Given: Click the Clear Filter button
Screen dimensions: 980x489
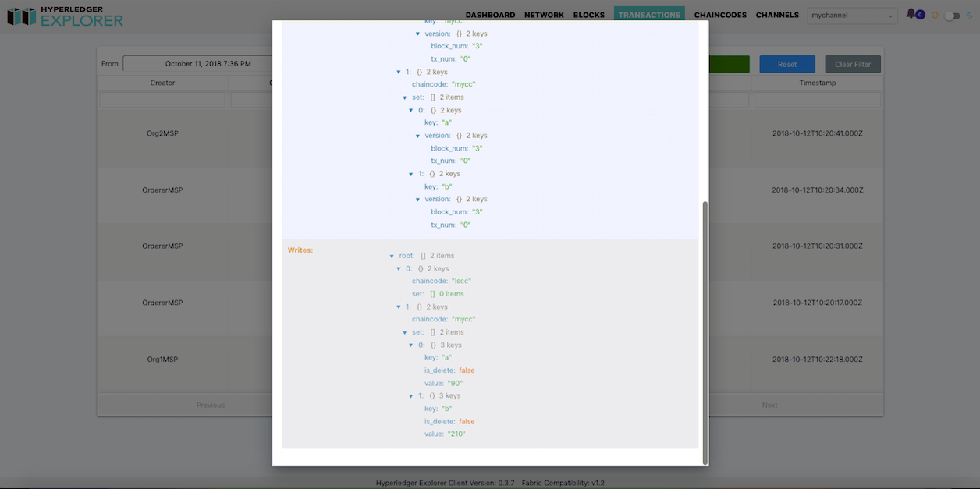Looking at the screenshot, I should (x=852, y=64).
